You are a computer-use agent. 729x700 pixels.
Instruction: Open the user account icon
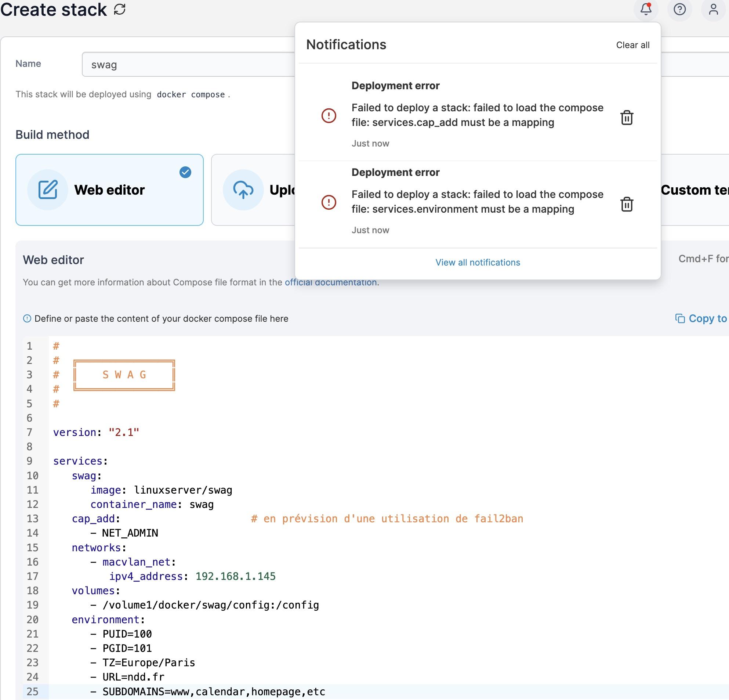(x=713, y=9)
